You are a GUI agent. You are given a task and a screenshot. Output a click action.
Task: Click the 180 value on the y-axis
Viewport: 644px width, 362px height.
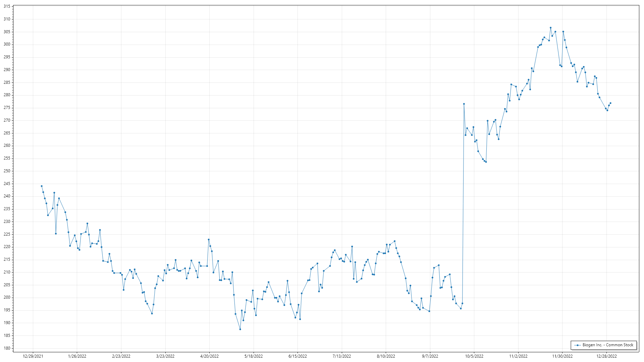pyautogui.click(x=7, y=348)
